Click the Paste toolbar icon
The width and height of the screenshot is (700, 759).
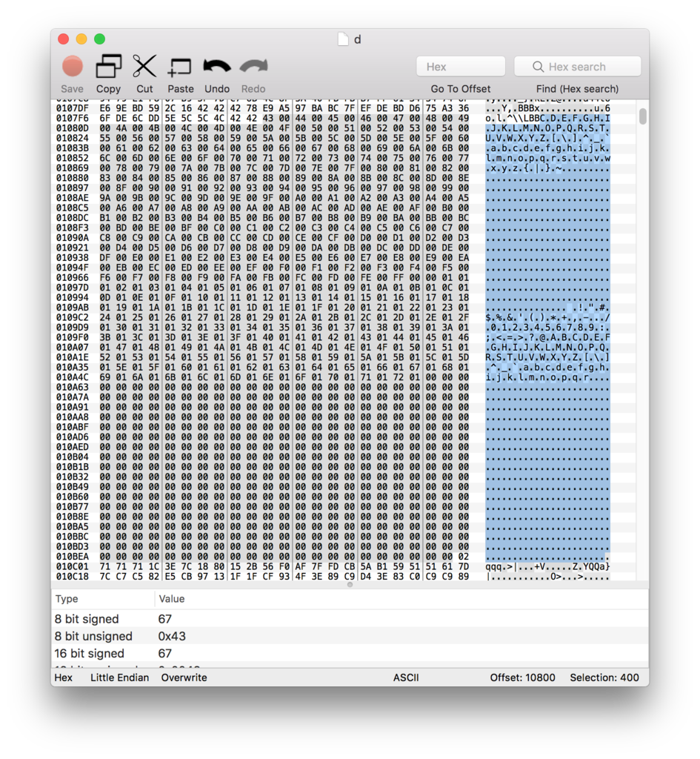180,67
